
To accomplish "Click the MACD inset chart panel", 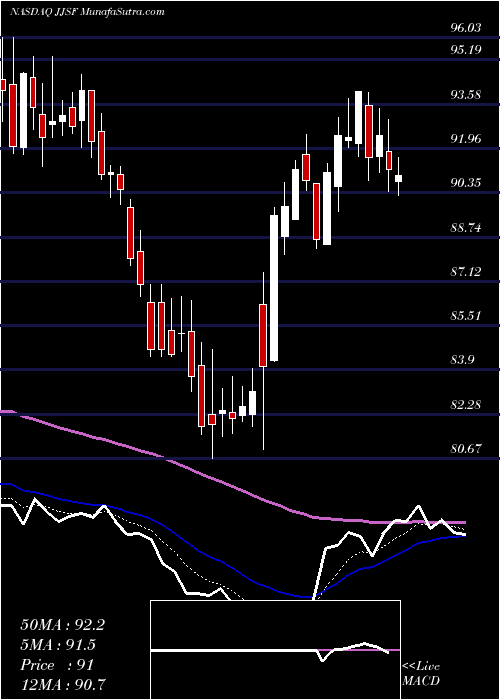I will pyautogui.click(x=275, y=650).
